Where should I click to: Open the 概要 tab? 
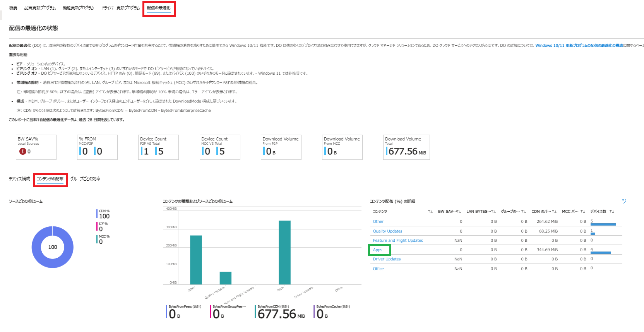coord(13,8)
